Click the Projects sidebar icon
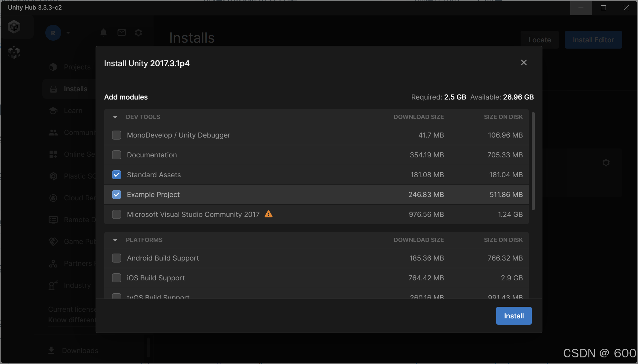This screenshot has width=638, height=364. click(x=53, y=67)
